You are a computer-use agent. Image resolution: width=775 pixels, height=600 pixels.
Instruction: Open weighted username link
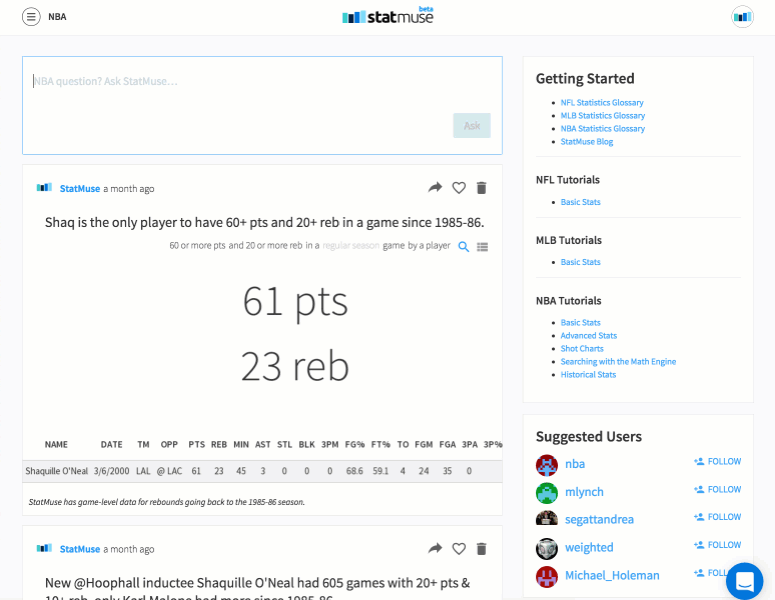click(x=589, y=547)
